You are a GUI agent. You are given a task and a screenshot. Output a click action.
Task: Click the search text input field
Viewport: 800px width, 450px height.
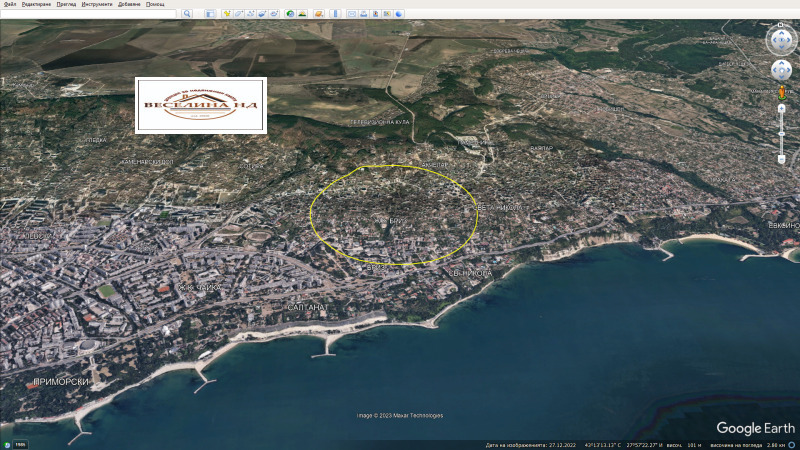click(x=88, y=14)
